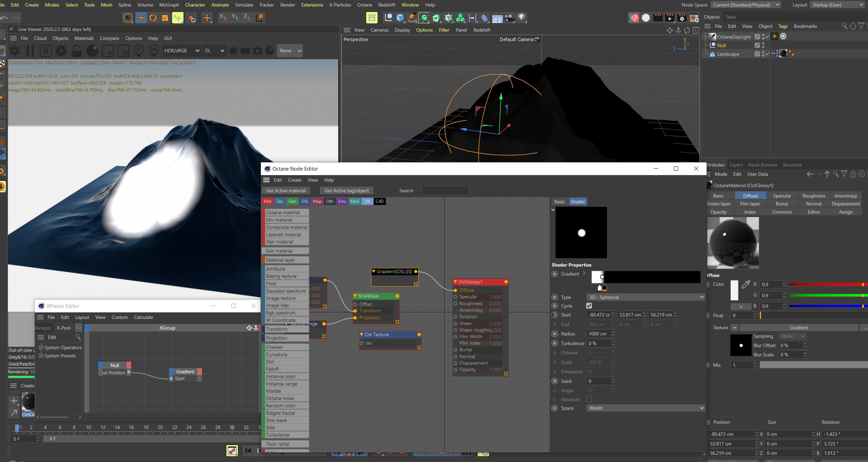The image size is (868, 462).
Task: Click Get Active tag/object button
Action: [x=346, y=191]
